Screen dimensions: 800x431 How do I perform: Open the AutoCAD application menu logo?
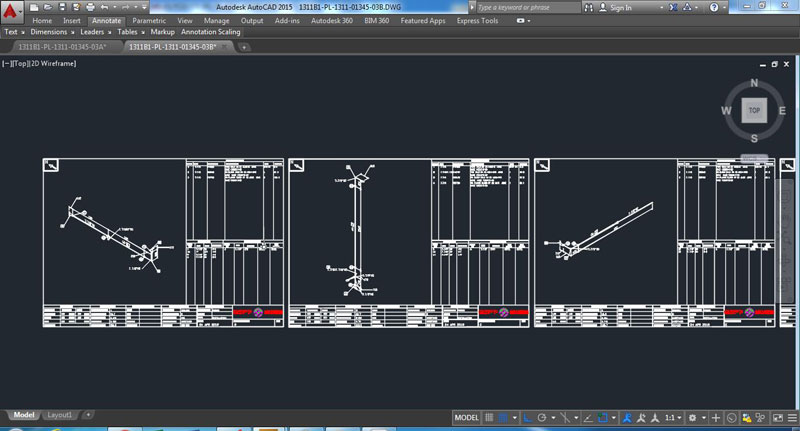[x=12, y=12]
